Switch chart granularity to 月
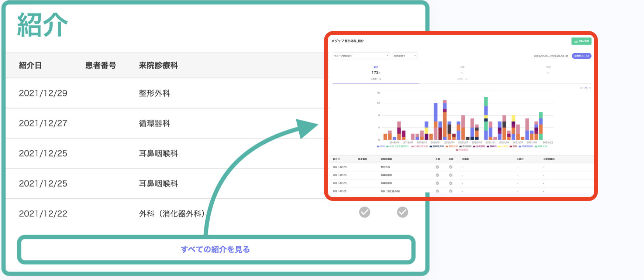Viewport: 644px width, 280px height. pyautogui.click(x=586, y=88)
